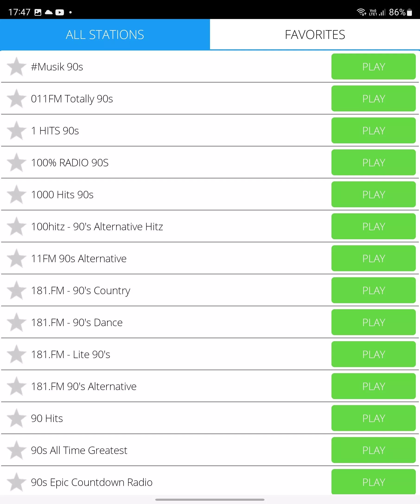Star the 90 Hits station

pyautogui.click(x=16, y=418)
